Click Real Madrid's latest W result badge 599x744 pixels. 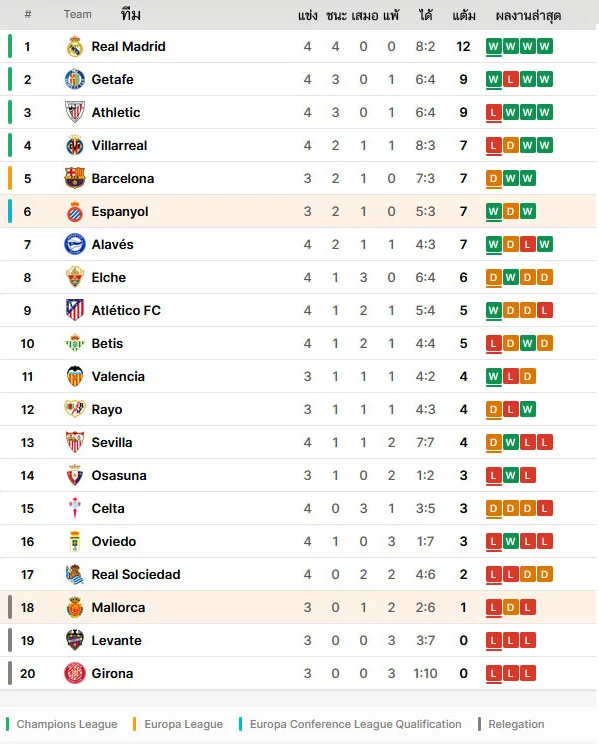coord(494,46)
